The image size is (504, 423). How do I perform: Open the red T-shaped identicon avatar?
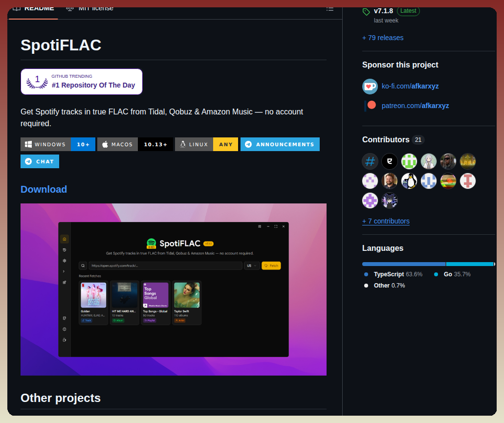pyautogui.click(x=468, y=181)
